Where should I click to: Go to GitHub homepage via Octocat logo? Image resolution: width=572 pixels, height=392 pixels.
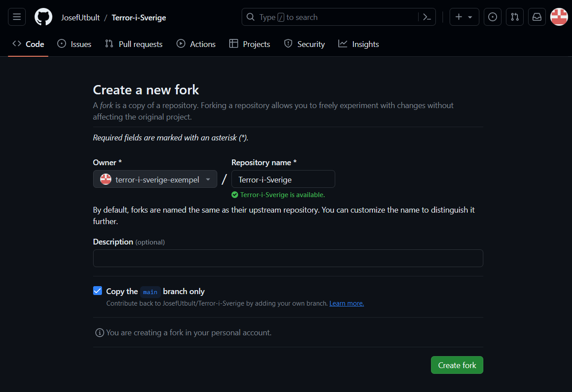point(43,17)
